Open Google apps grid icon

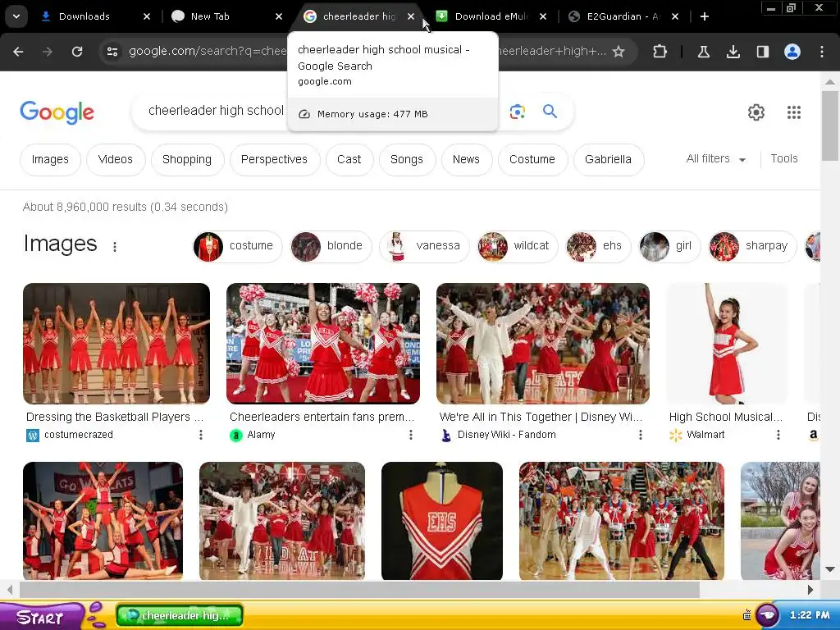pos(794,112)
